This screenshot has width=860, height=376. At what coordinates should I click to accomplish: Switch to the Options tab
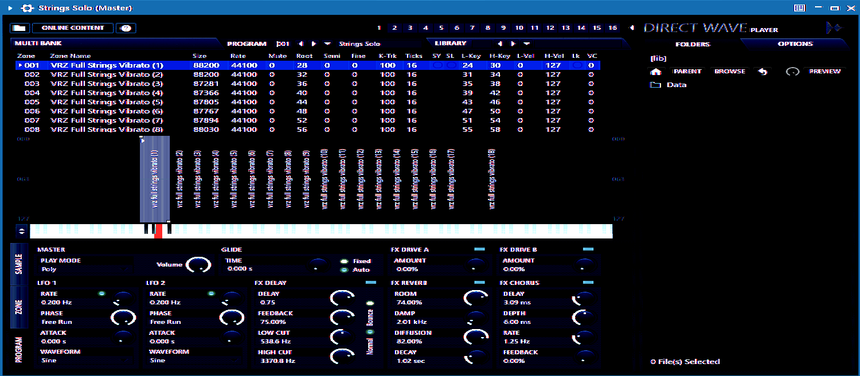click(x=795, y=44)
